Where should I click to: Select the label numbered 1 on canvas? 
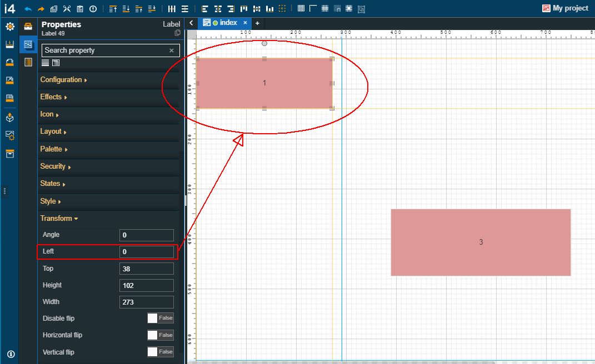point(264,83)
